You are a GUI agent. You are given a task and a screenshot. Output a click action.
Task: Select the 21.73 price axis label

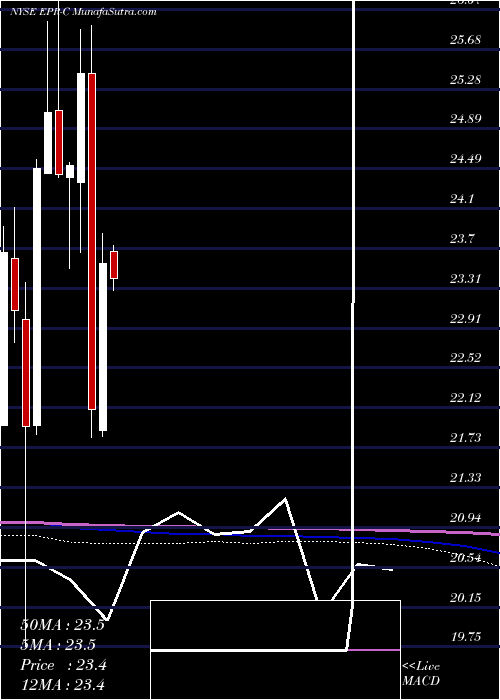(465, 438)
